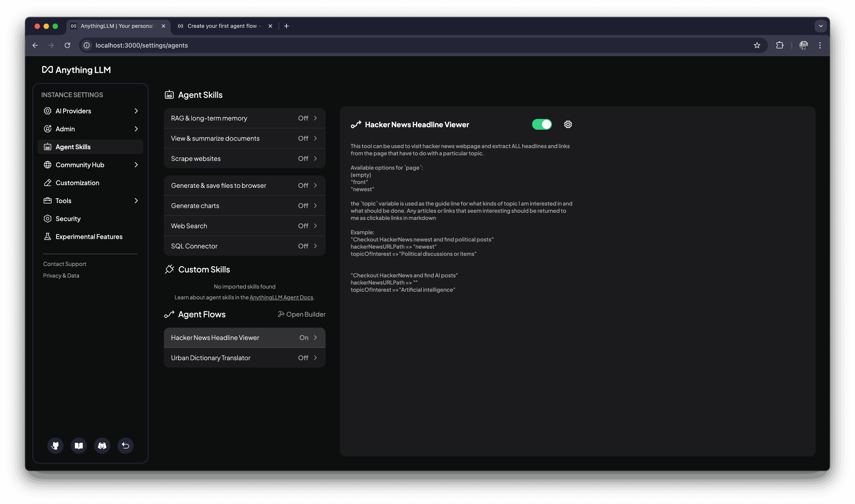Go back in browser history
The image size is (855, 504).
click(35, 45)
